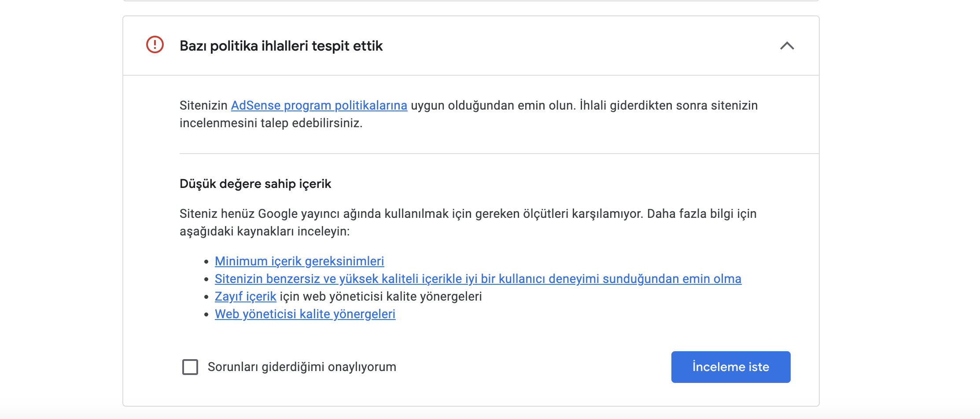980x419 pixels.
Task: Click the incelenmesini talep edebilirsiniz text line
Action: click(x=271, y=123)
